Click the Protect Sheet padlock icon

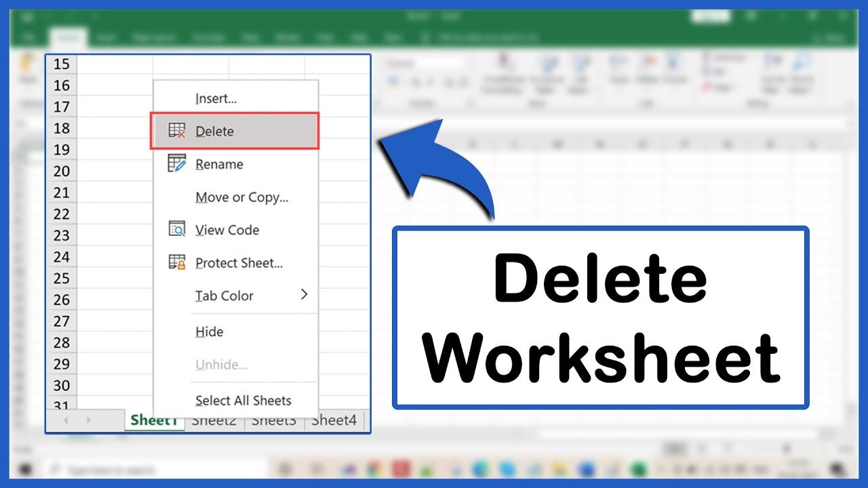[x=176, y=262]
